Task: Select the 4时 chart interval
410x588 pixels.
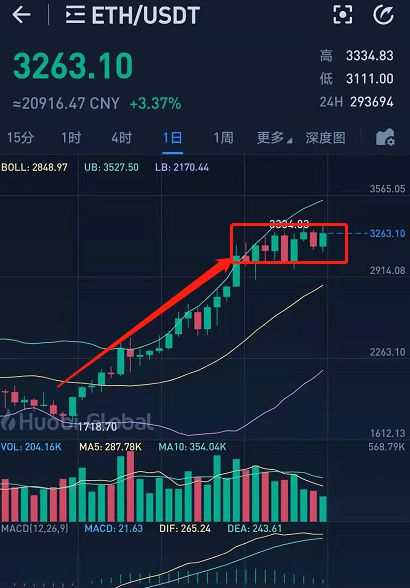Action: pyautogui.click(x=122, y=138)
